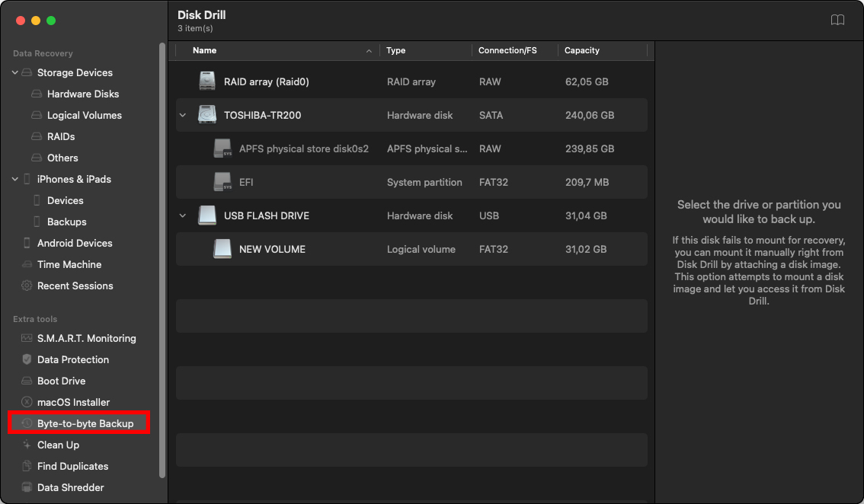Select the RAID array (Raid0) row

411,81
